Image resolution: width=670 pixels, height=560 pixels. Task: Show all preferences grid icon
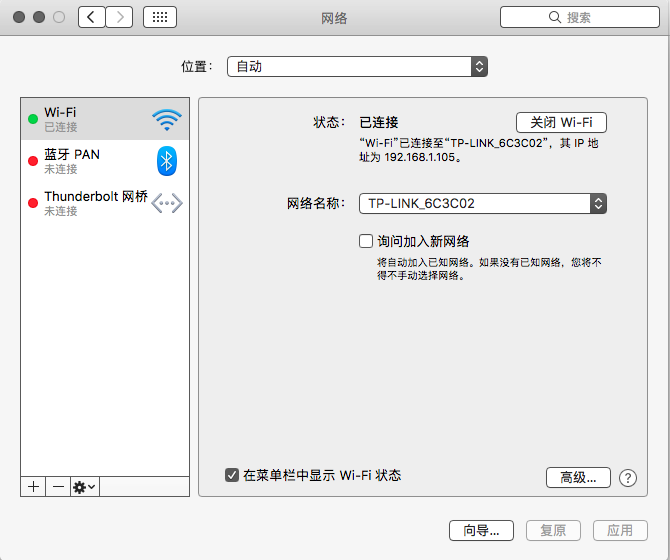[x=160, y=17]
